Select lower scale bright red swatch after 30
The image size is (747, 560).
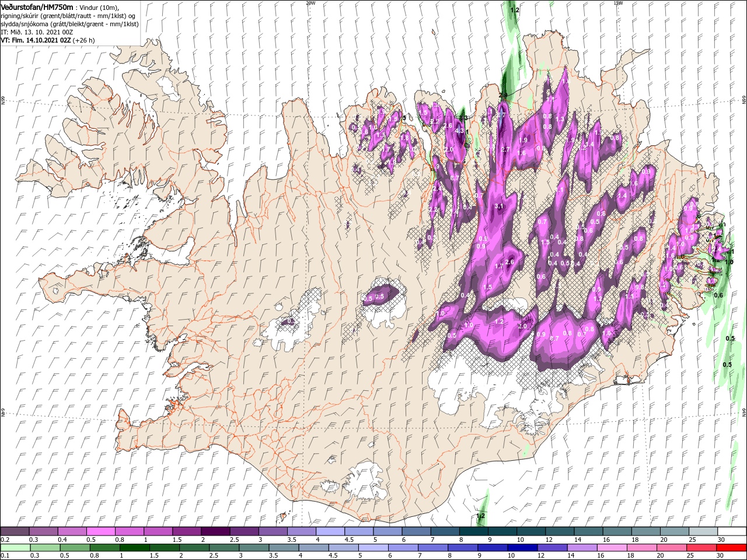(x=731, y=548)
